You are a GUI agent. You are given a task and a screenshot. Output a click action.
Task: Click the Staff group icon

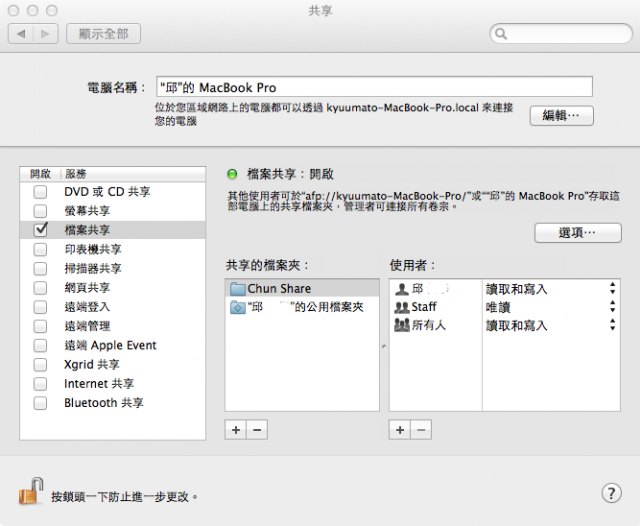[402, 307]
